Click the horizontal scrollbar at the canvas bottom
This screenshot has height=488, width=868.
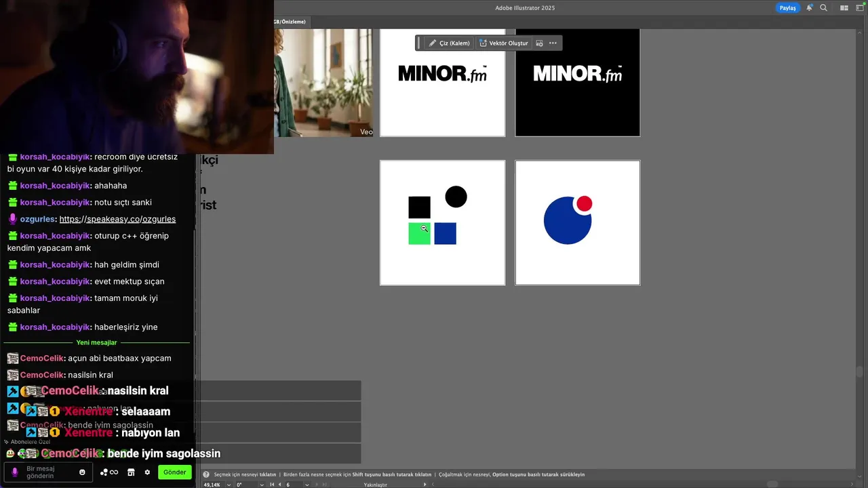(x=772, y=484)
